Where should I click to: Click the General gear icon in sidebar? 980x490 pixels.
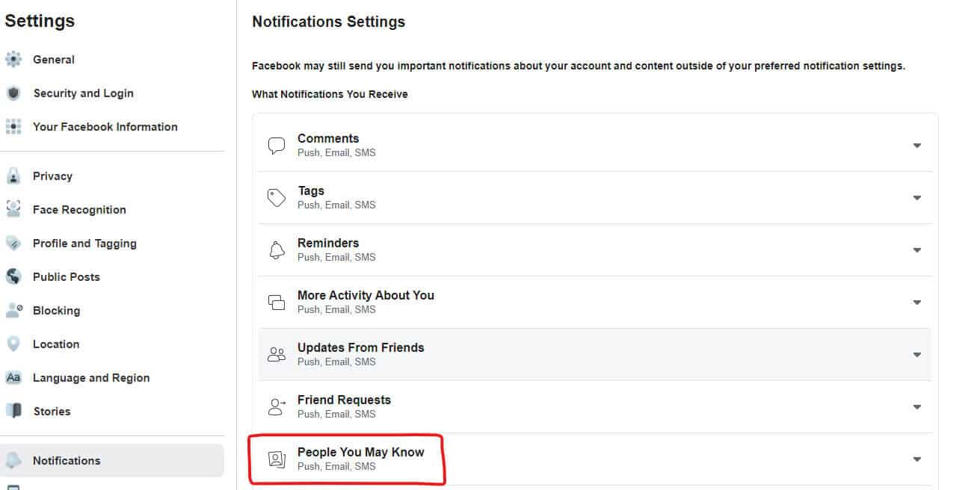(13, 60)
